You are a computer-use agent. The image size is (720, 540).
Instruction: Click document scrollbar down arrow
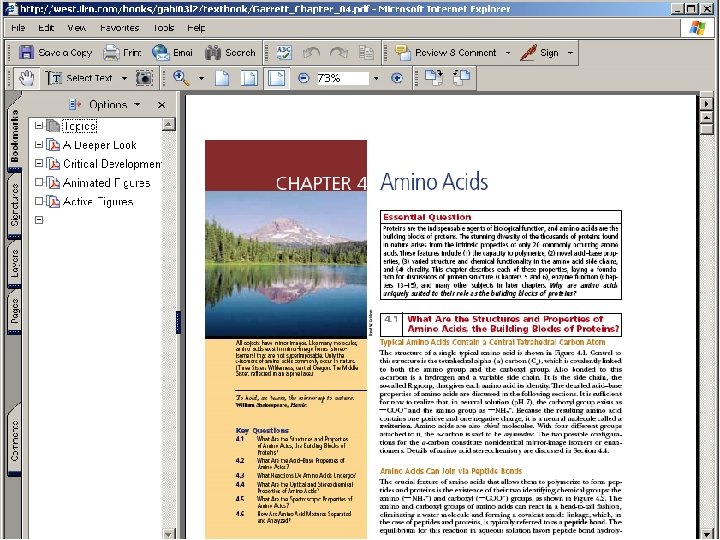point(706,533)
